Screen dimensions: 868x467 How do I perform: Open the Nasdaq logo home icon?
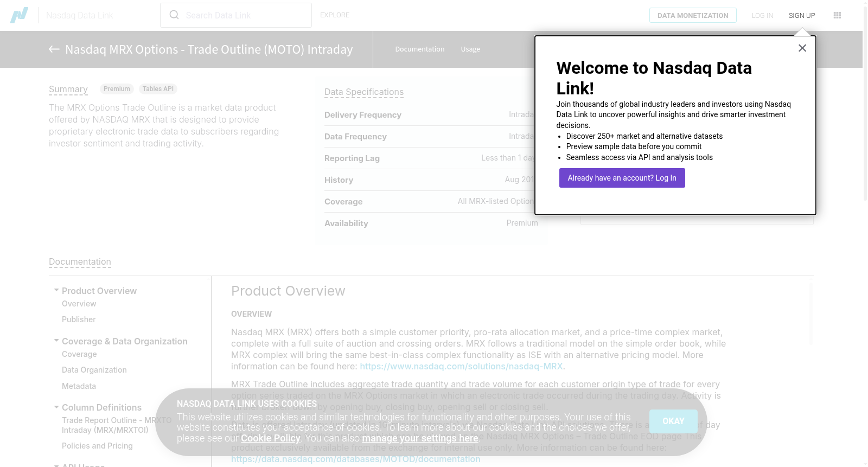coord(19,15)
